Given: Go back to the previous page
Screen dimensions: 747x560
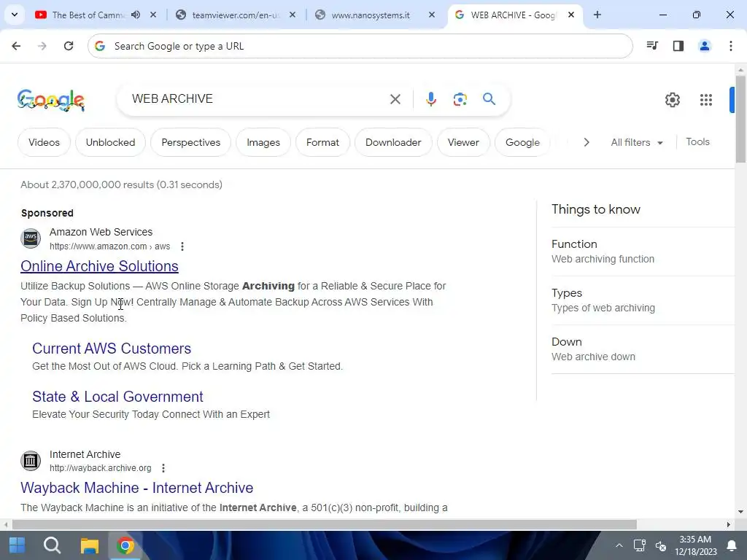Looking at the screenshot, I should (x=16, y=46).
